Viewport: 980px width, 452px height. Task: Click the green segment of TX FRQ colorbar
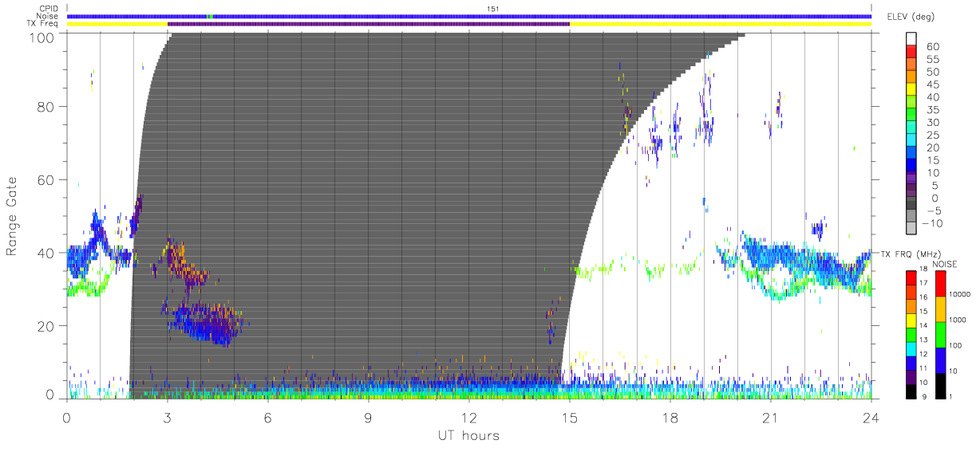(911, 335)
